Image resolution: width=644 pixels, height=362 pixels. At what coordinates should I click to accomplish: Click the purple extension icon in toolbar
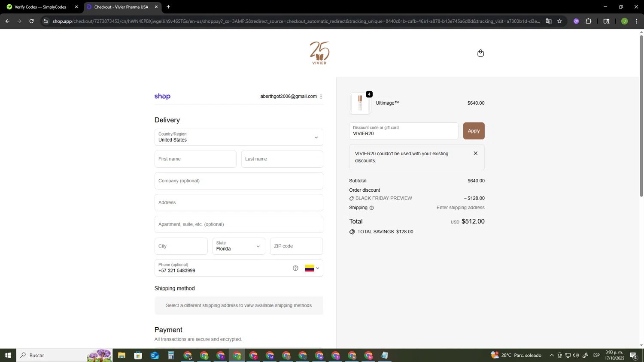coord(576,21)
